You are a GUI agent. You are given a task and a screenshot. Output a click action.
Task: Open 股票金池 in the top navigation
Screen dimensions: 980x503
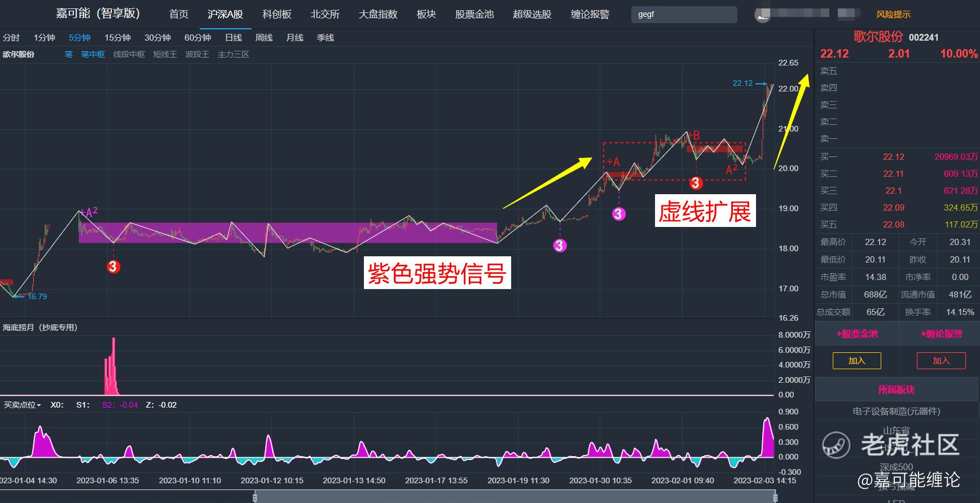point(474,14)
